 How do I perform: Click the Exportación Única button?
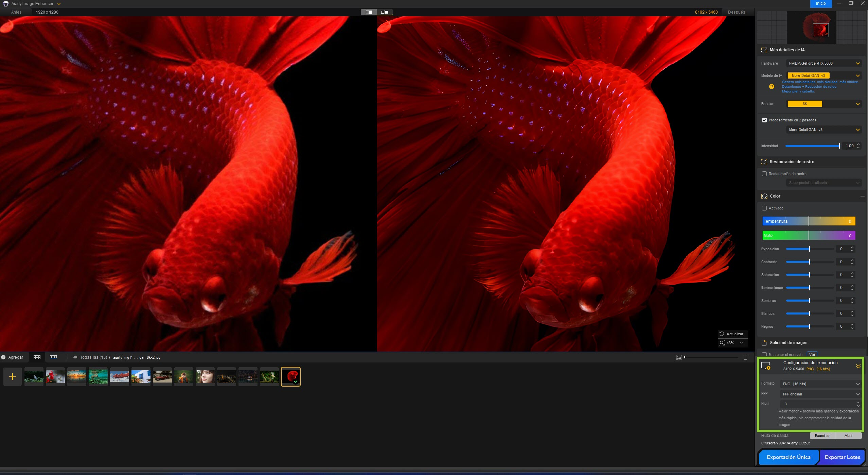point(788,457)
